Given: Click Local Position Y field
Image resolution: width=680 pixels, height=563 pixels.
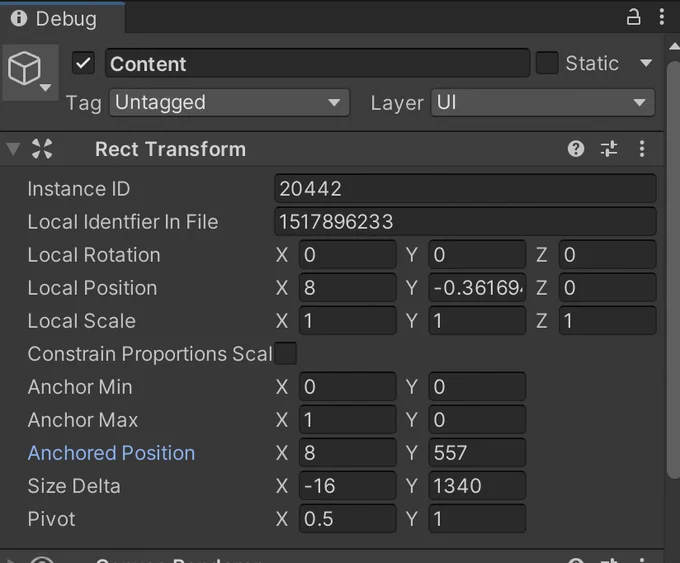Looking at the screenshot, I should [x=477, y=288].
